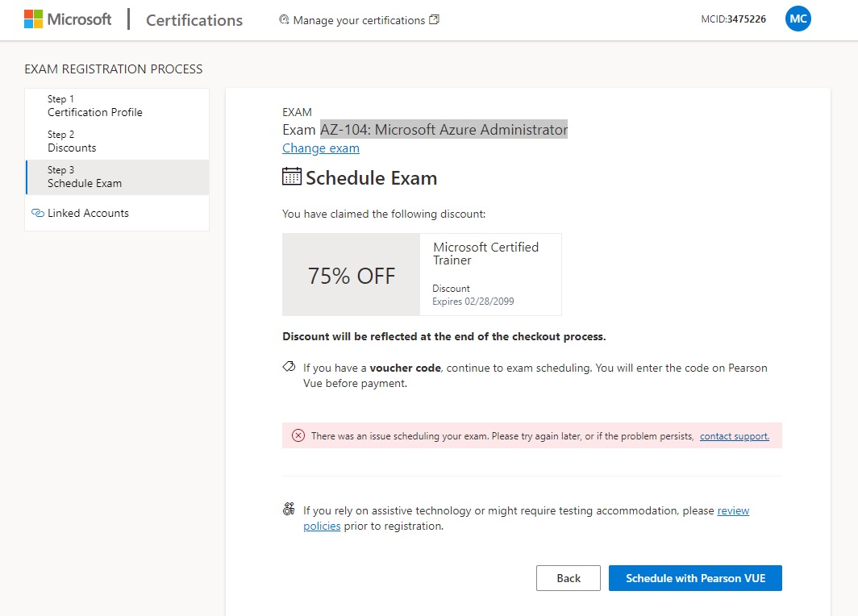Click the Certifications header title
Image resolution: width=858 pixels, height=616 pixels.
[194, 20]
